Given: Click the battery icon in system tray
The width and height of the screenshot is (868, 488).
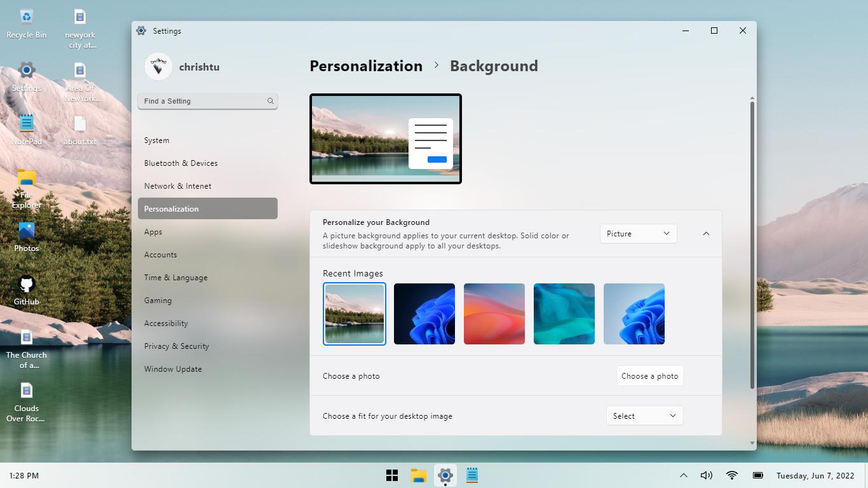Looking at the screenshot, I should (758, 475).
